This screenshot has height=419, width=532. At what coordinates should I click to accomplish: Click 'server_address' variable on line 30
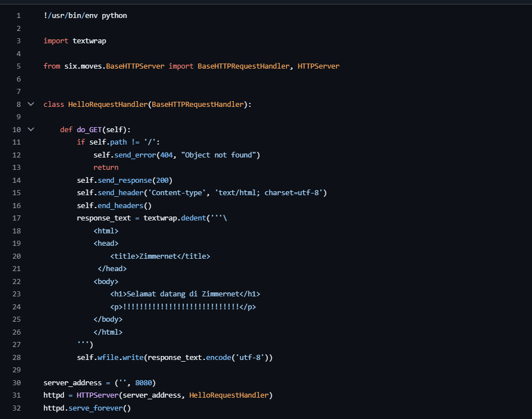tap(72, 382)
